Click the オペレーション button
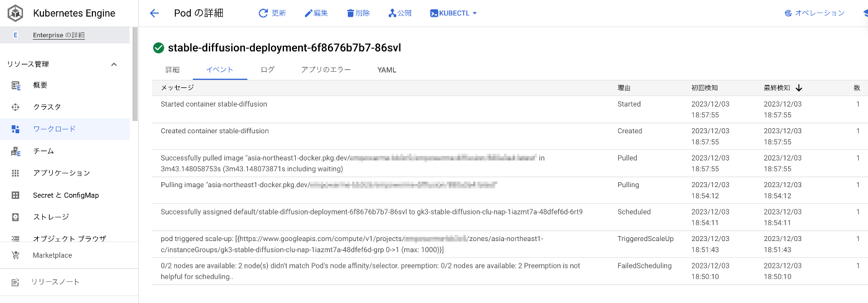This screenshot has height=303, width=868. click(814, 13)
